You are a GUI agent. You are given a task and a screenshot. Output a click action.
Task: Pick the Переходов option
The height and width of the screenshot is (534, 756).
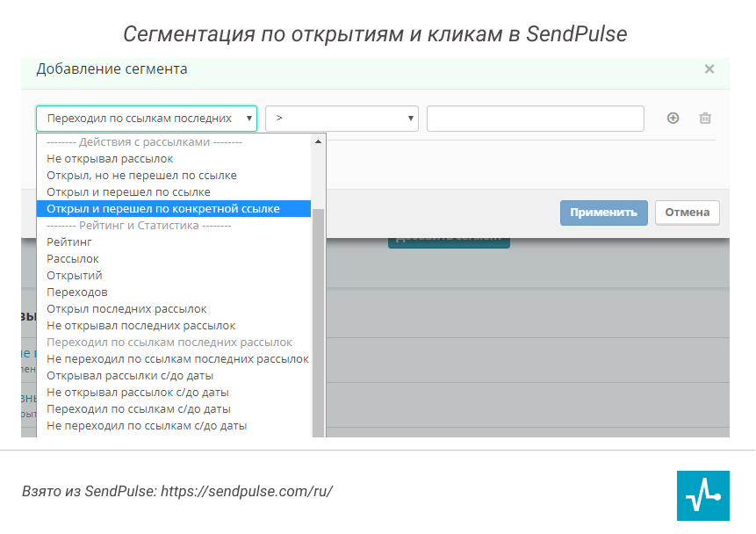tap(174, 292)
